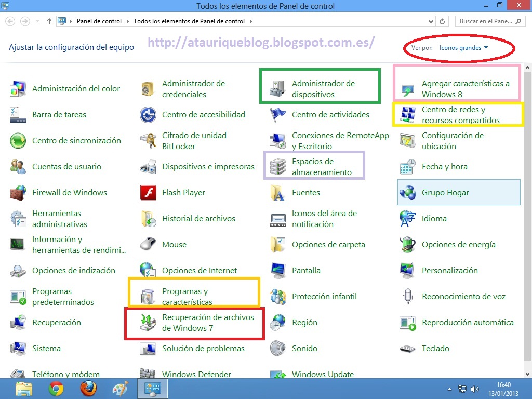Click the Centro de accesibilidad icon
Viewport: 532px width, 399px height.
coord(148,115)
